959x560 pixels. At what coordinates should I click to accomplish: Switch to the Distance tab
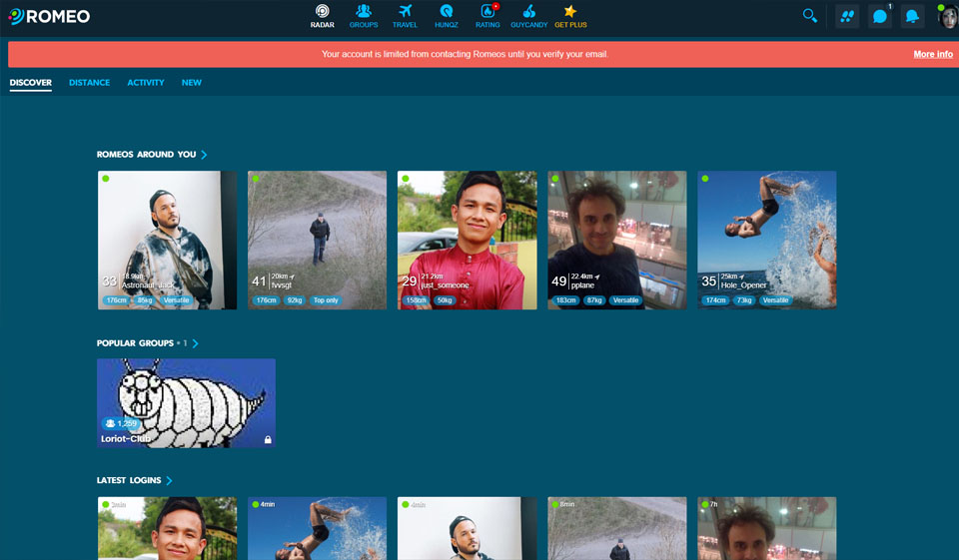tap(89, 83)
